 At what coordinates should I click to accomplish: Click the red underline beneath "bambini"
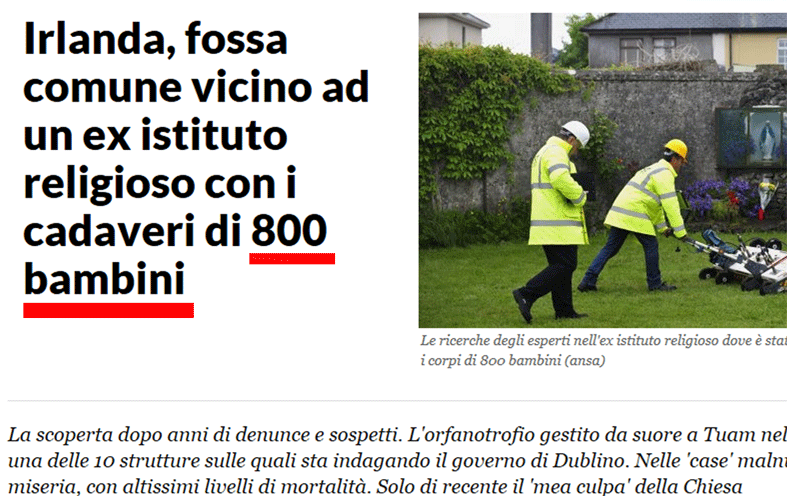pos(108,310)
